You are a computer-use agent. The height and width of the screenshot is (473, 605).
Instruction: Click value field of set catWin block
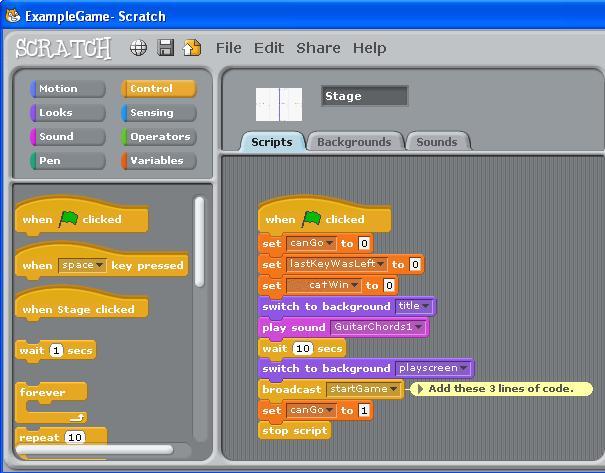pyautogui.click(x=389, y=285)
